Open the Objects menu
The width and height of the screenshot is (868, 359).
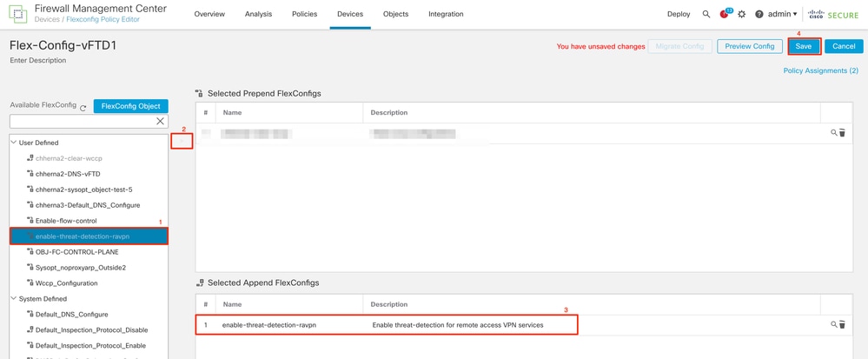(x=396, y=15)
